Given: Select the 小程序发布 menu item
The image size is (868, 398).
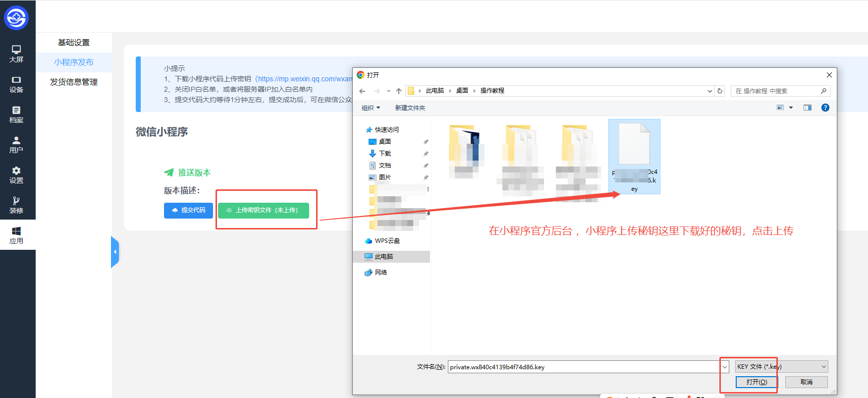Looking at the screenshot, I should click(74, 62).
